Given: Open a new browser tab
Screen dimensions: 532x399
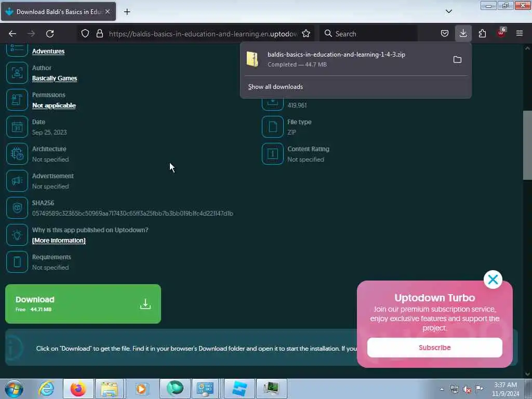Looking at the screenshot, I should [127, 12].
